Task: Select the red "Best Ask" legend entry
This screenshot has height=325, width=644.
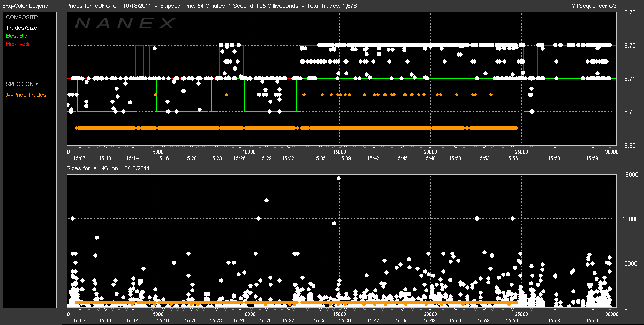Action: [x=18, y=44]
